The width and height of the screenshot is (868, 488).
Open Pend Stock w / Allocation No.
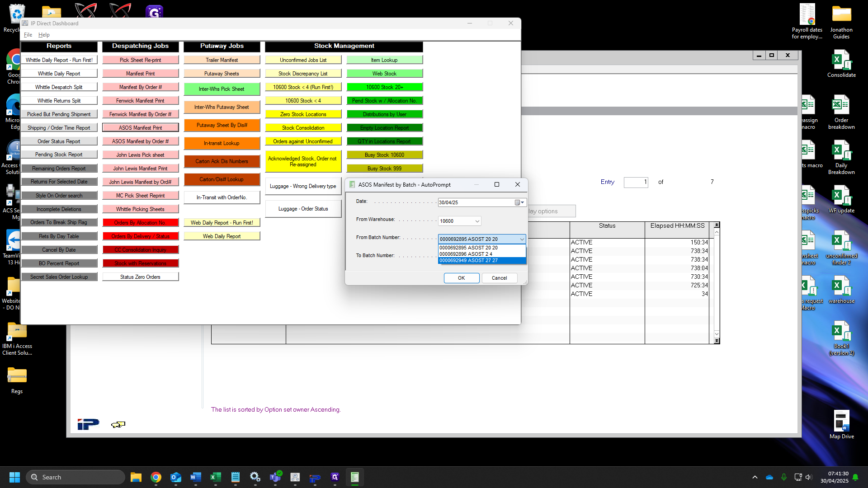click(x=384, y=101)
